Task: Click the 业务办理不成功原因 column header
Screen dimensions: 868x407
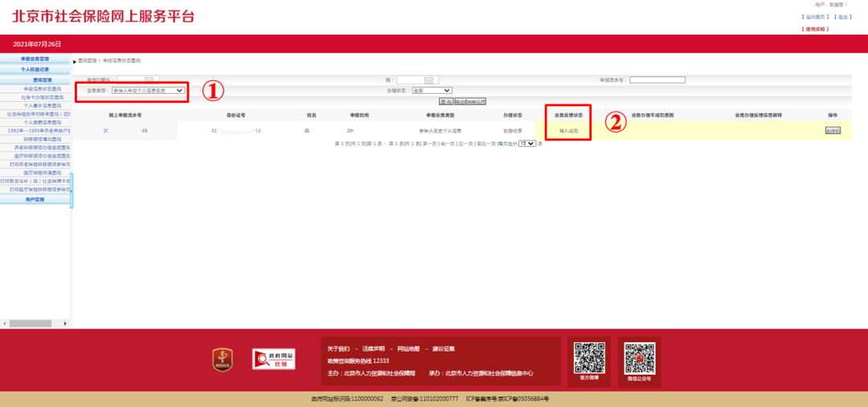Action: coord(653,115)
